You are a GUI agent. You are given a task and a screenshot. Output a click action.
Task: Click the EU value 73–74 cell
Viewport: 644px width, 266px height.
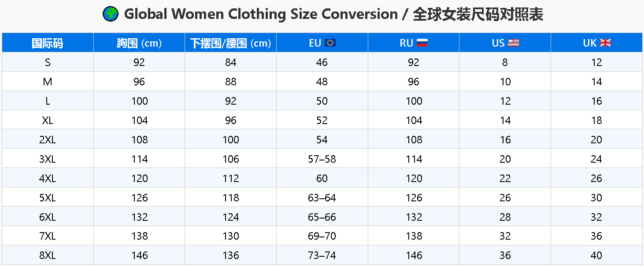point(322,255)
